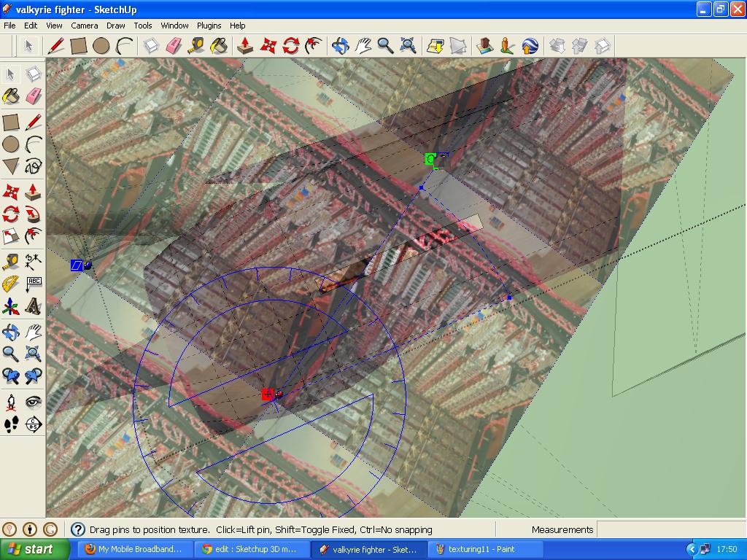Select the Paint Bucket tool
This screenshot has height=560, width=747.
(11, 97)
